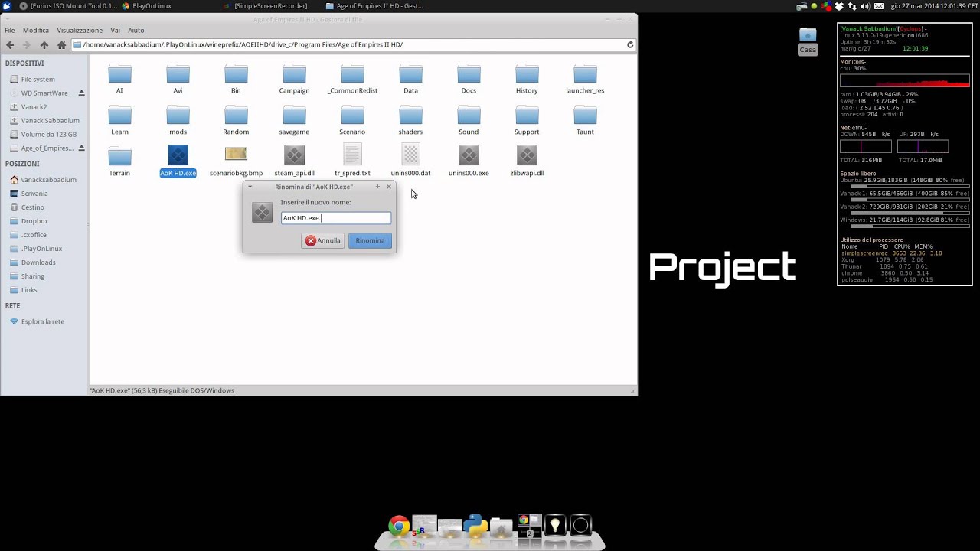The height and width of the screenshot is (551, 980).
Task: Open the shaders folder
Action: click(x=410, y=116)
